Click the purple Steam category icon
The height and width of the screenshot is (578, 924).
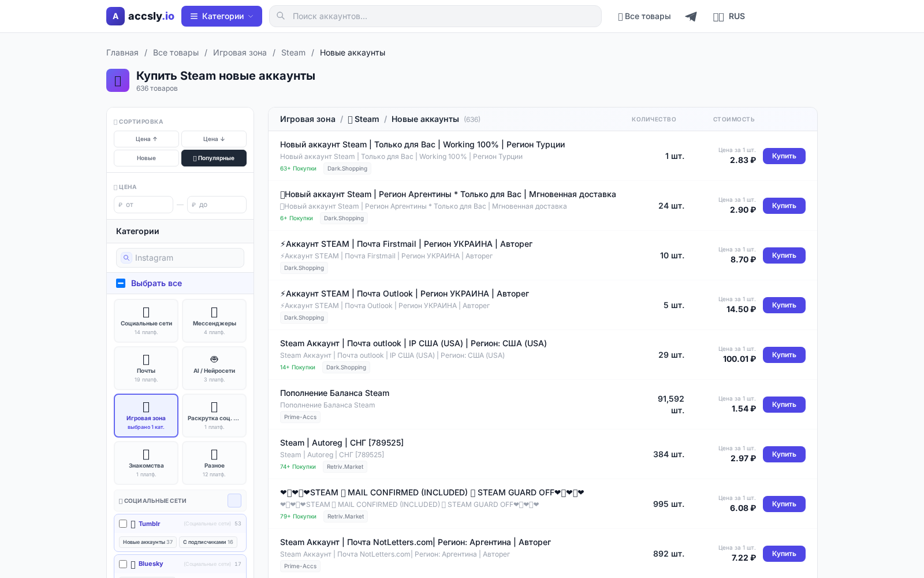[x=118, y=80]
